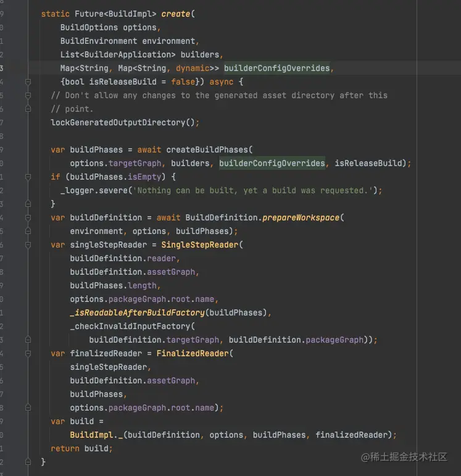This screenshot has width=461, height=476.
Task: Click 'length' in 'buildPhases.length,'
Action: pos(142,286)
